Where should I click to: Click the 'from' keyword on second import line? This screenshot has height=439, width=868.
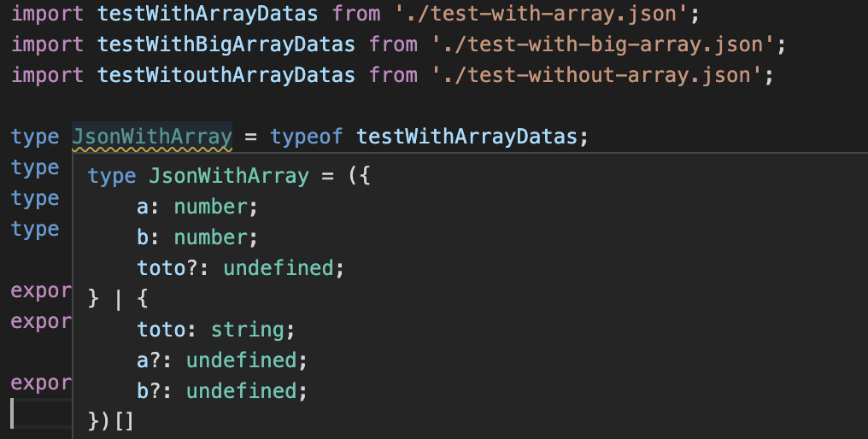(x=393, y=44)
